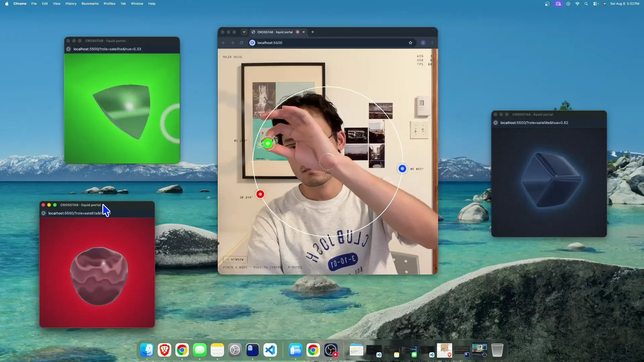Open Finder from the Dock
The width and height of the screenshot is (644, 362).
tap(147, 350)
